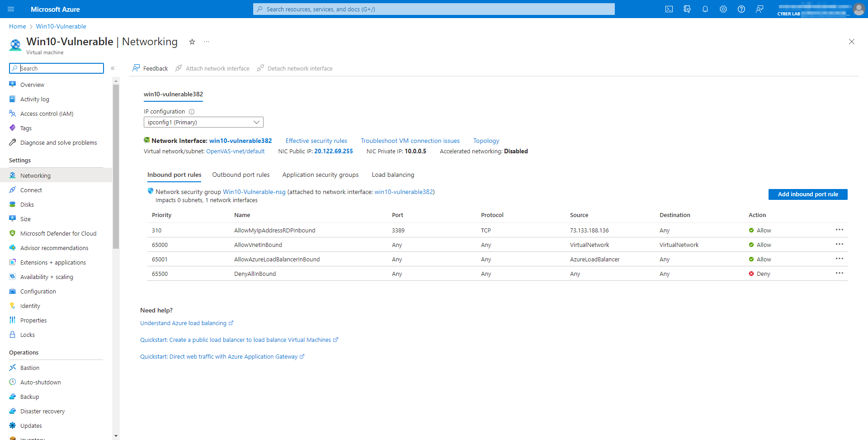868x440 pixels.
Task: Open Understand Azure load balancing link
Action: [x=187, y=323]
